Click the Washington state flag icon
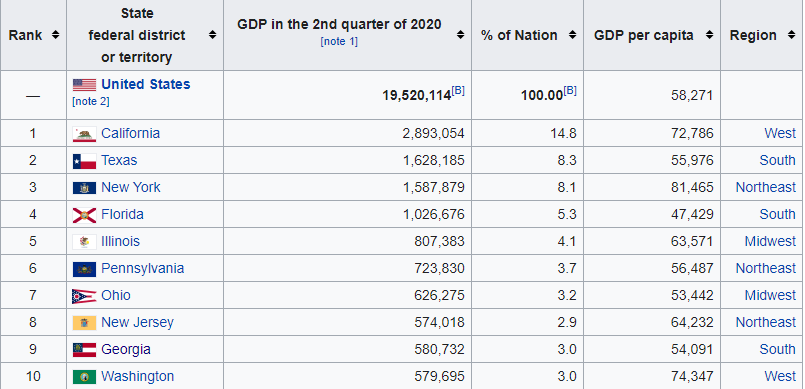The width and height of the screenshot is (805, 389). click(x=84, y=377)
